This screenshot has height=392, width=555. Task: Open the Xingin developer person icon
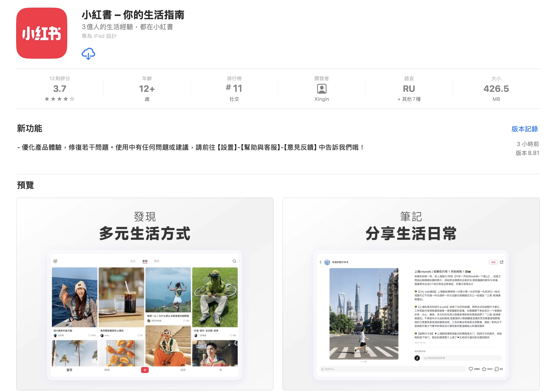pyautogui.click(x=321, y=89)
